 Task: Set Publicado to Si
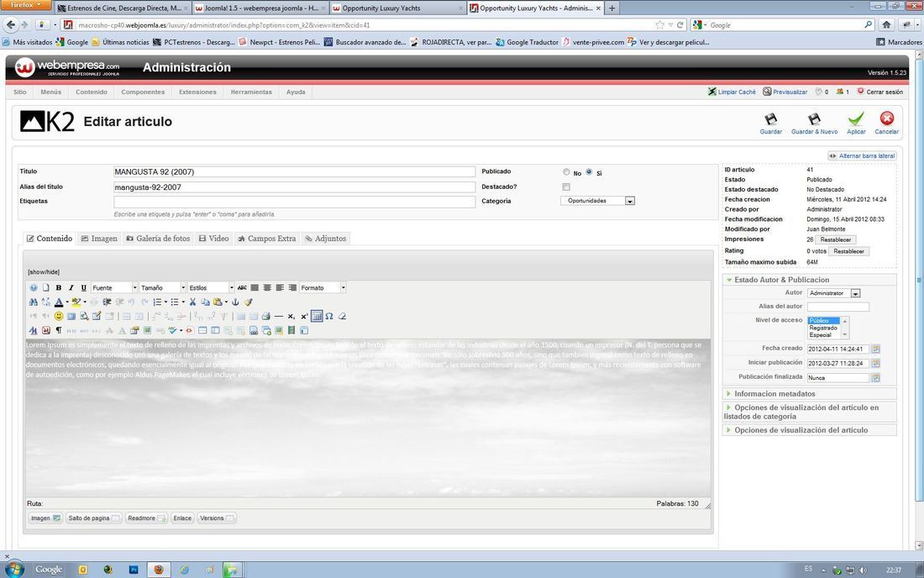(589, 172)
